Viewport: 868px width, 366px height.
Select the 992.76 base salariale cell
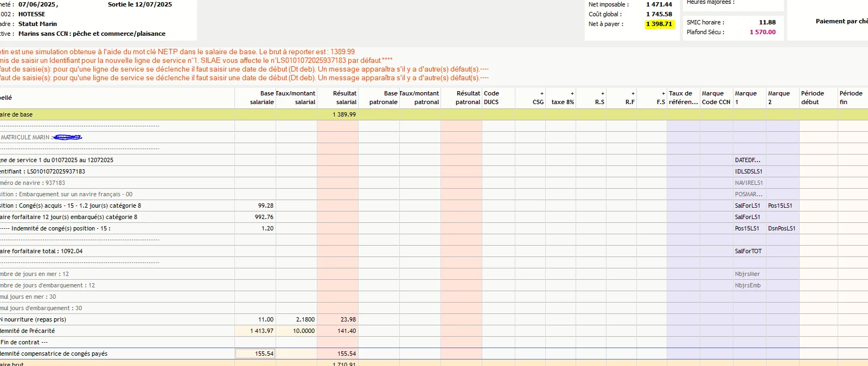point(256,217)
